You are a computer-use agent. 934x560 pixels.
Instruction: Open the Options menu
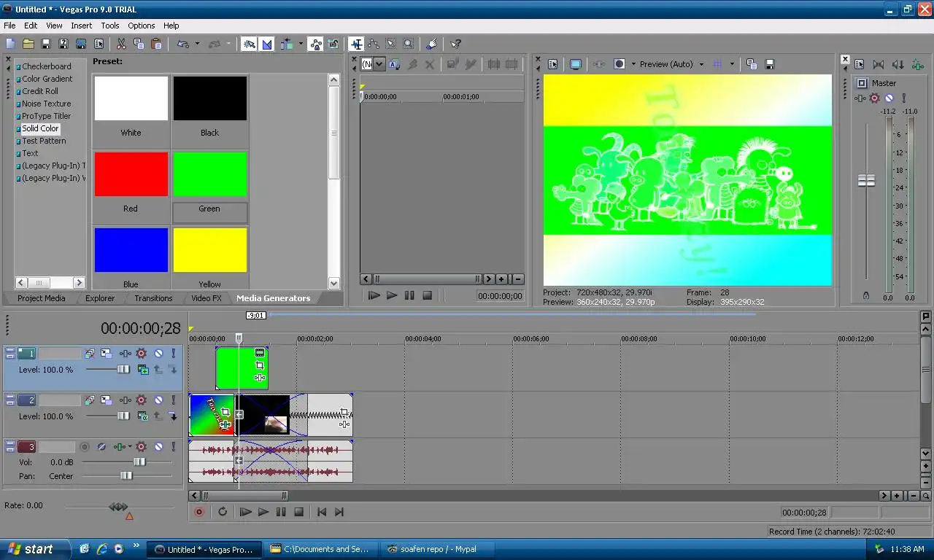[x=142, y=26]
